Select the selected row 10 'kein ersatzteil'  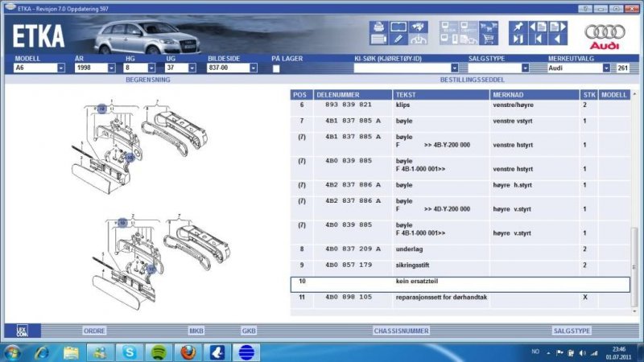460,285
